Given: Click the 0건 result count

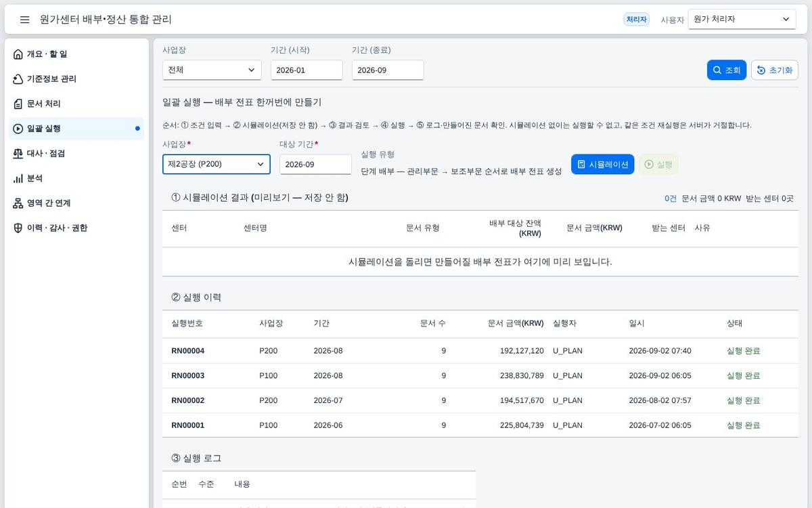Looking at the screenshot, I should (x=671, y=198).
